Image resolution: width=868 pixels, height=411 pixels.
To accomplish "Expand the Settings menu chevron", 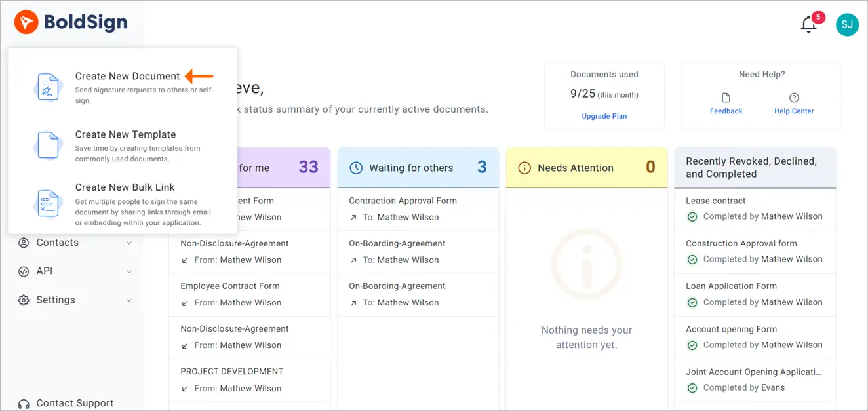I will point(129,300).
